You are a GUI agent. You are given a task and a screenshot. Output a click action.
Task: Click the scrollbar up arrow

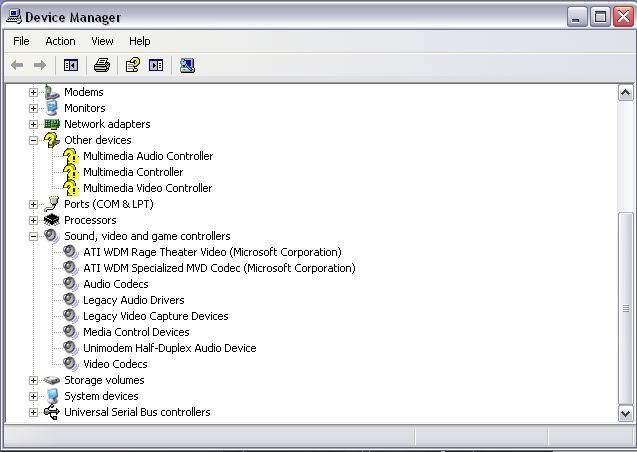[626, 93]
